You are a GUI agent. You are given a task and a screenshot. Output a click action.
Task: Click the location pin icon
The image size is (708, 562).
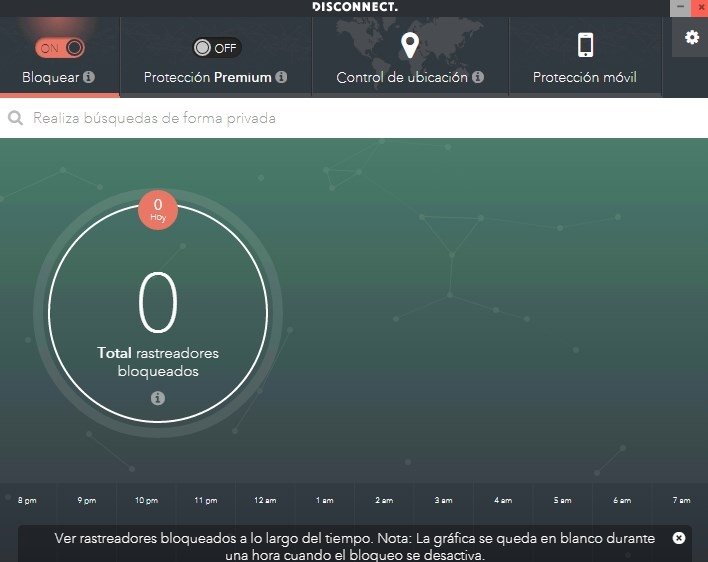point(410,46)
